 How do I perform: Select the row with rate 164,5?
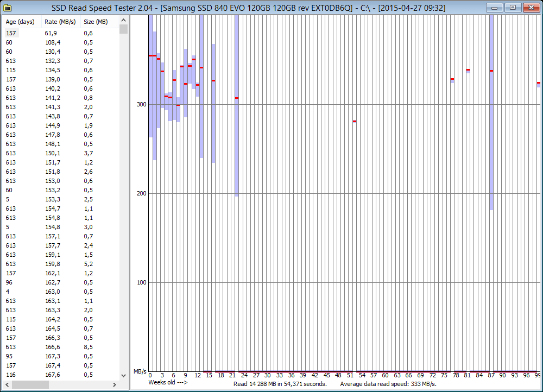61,328
